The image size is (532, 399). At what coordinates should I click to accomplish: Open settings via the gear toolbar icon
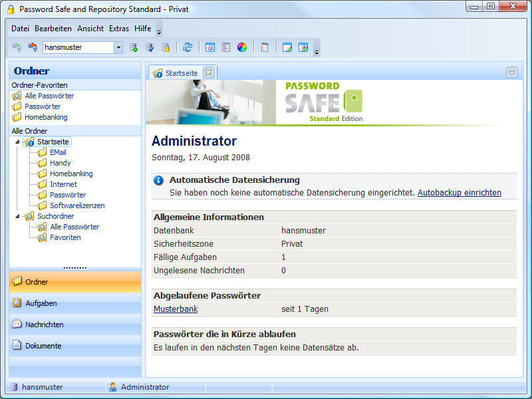(x=209, y=47)
